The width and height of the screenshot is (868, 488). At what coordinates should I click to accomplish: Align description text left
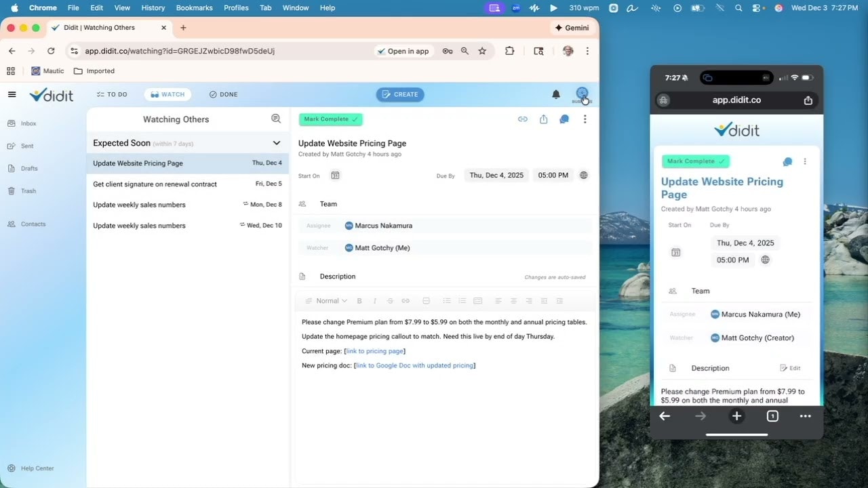click(498, 301)
